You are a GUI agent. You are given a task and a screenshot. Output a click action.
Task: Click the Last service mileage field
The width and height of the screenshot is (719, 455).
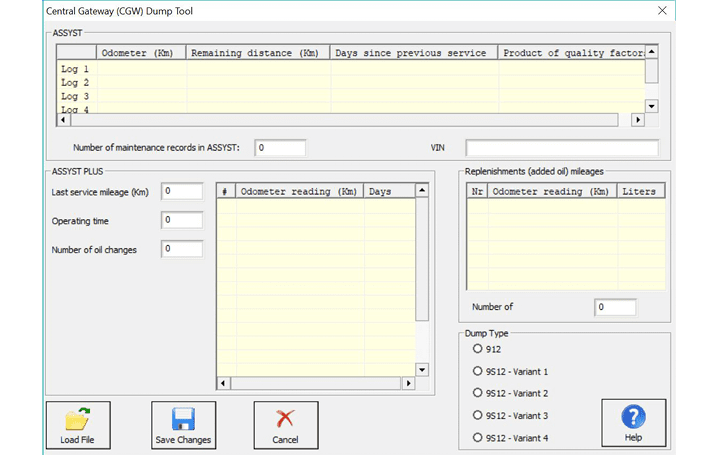pyautogui.click(x=182, y=191)
